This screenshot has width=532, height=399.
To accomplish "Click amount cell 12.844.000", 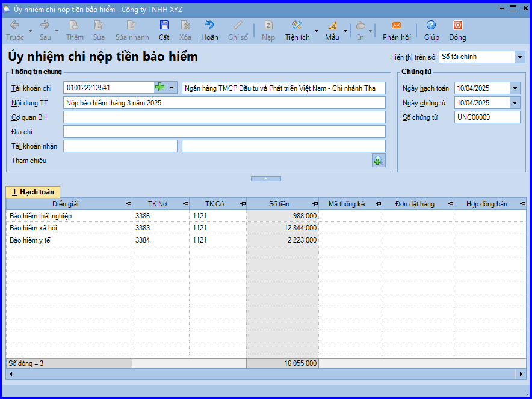I will [x=283, y=228].
